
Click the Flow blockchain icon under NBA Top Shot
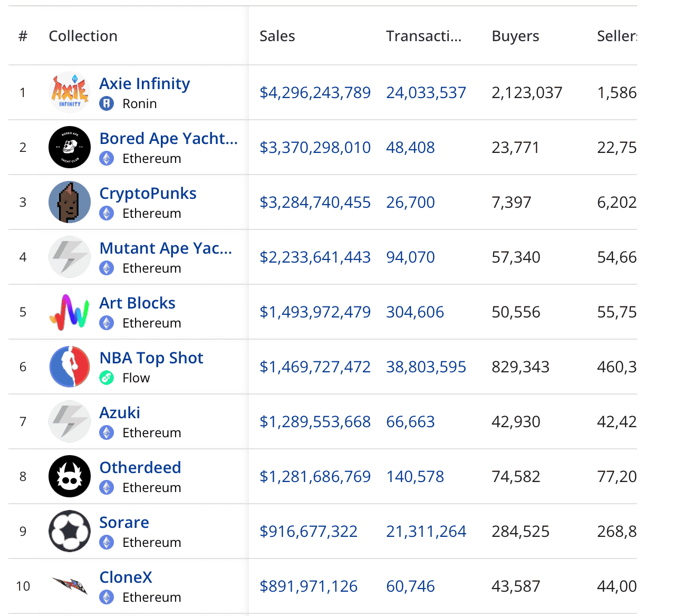pyautogui.click(x=107, y=378)
